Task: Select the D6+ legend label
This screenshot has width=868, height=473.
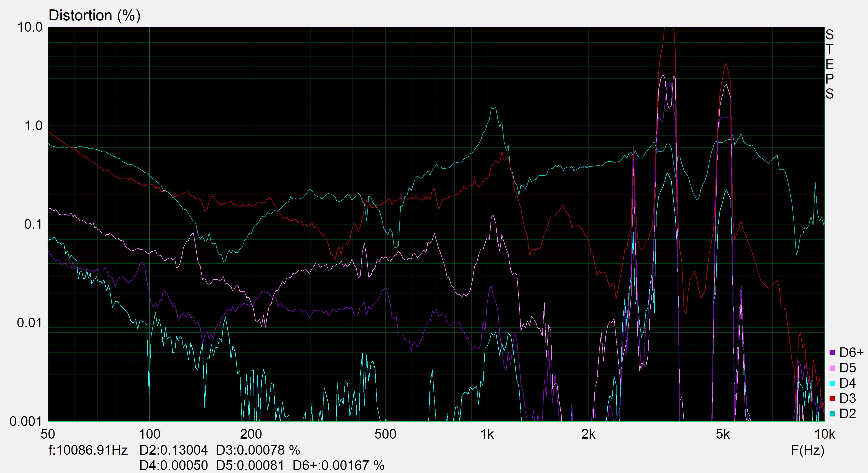Action: 851,353
